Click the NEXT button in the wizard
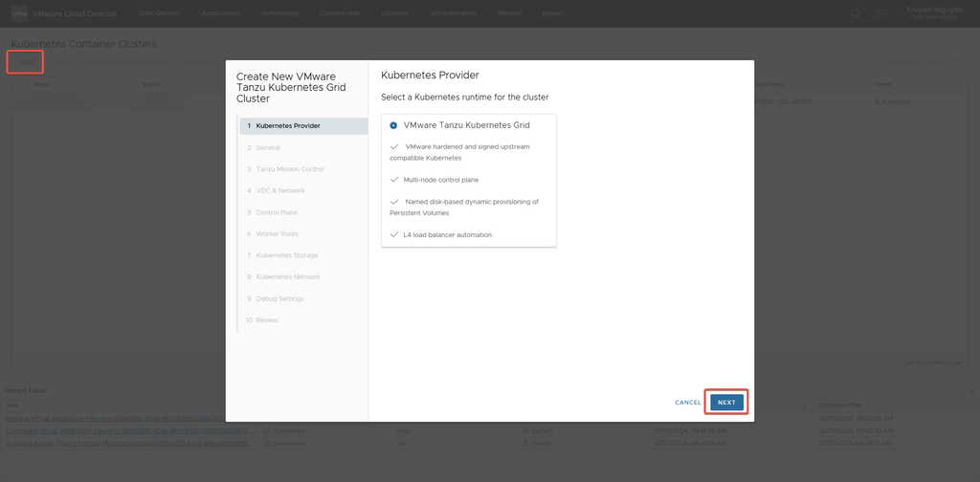Viewport: 980px width, 482px height. tap(726, 403)
